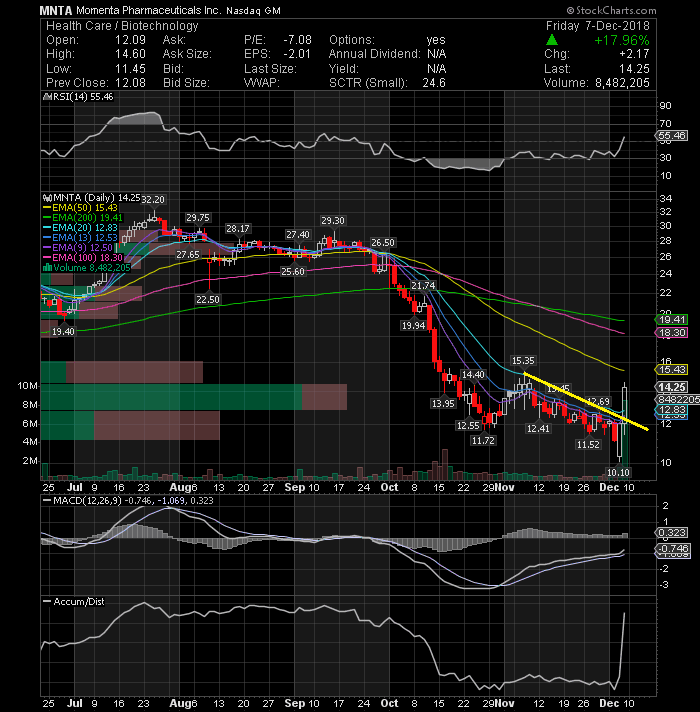Click the Chg value +2.17
Image resolution: width=700 pixels, height=712 pixels.
pos(634,54)
